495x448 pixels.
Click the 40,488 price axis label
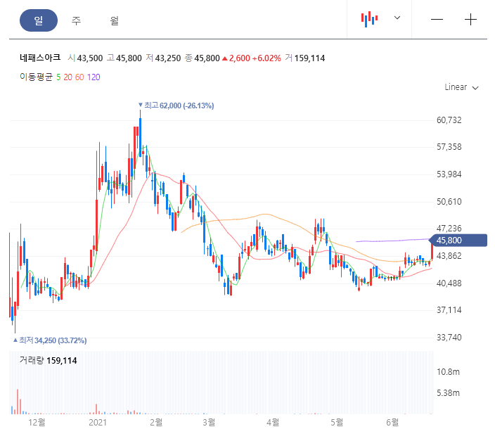click(449, 283)
